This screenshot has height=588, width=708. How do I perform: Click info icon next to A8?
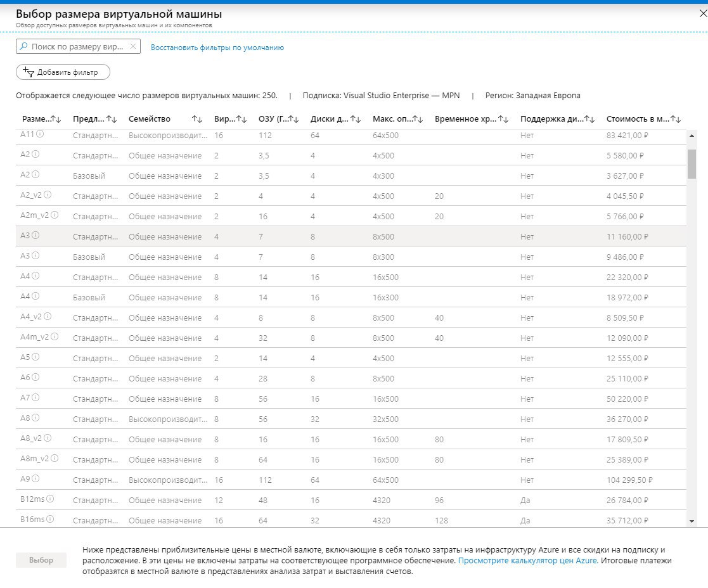tap(35, 418)
